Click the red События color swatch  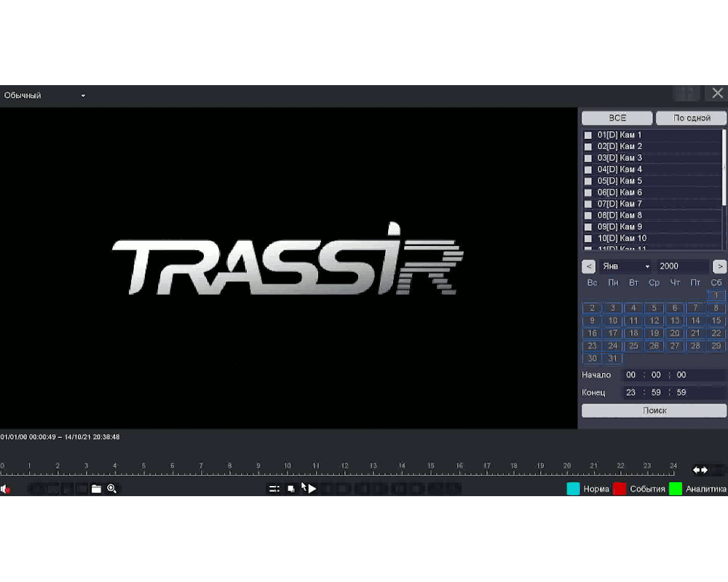click(x=620, y=489)
